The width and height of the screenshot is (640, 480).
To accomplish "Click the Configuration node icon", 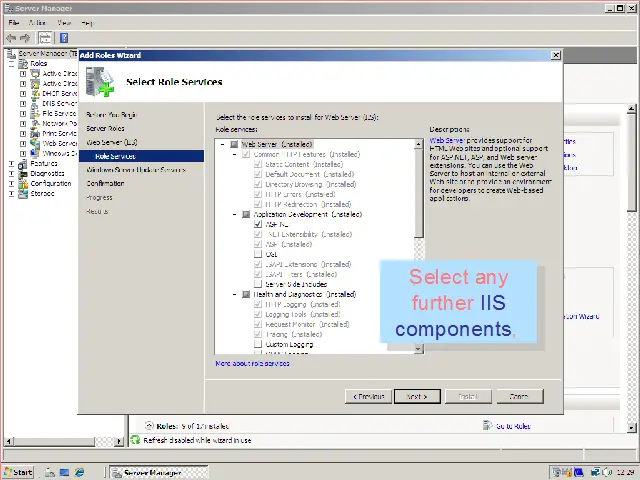I will pyautogui.click(x=23, y=184).
